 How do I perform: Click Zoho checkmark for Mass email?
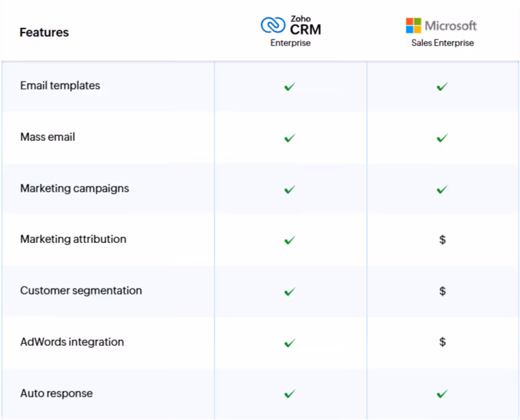pos(290,138)
